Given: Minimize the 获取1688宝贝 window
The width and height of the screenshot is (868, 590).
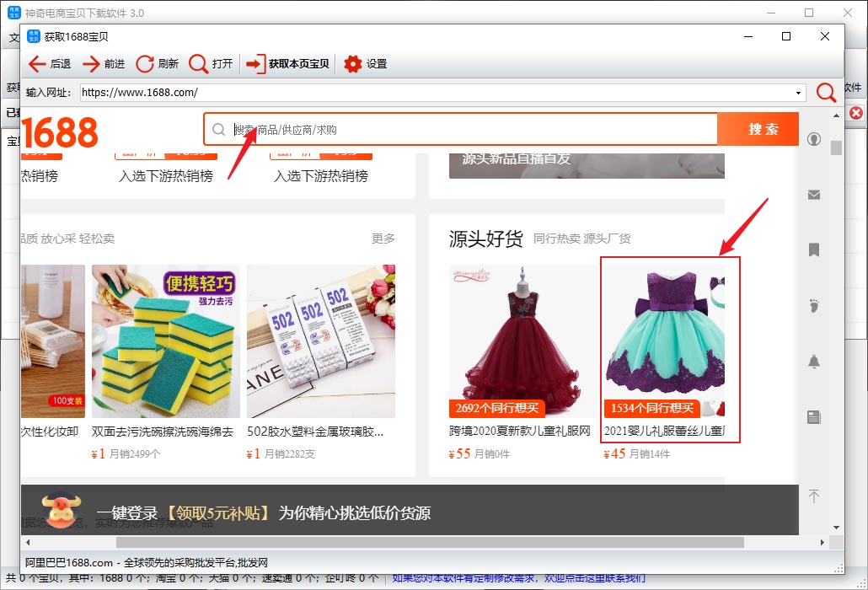Looking at the screenshot, I should 748,36.
